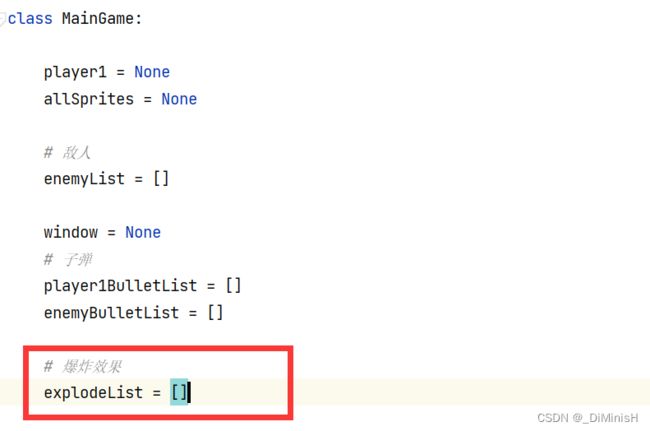
Task: Place cursor on MainGame class name
Action: click(98, 19)
